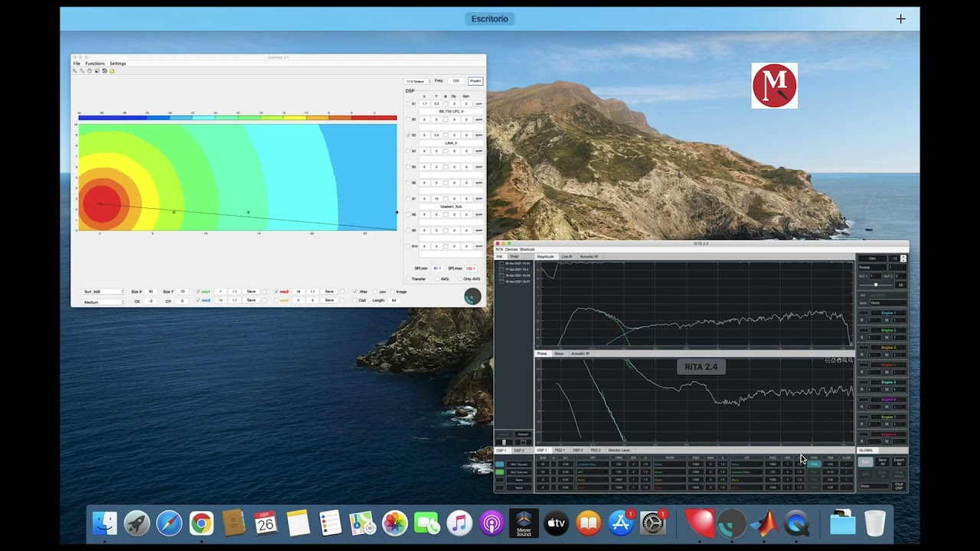Open the OUT 2 channel dropdown in RiTA

click(900, 276)
